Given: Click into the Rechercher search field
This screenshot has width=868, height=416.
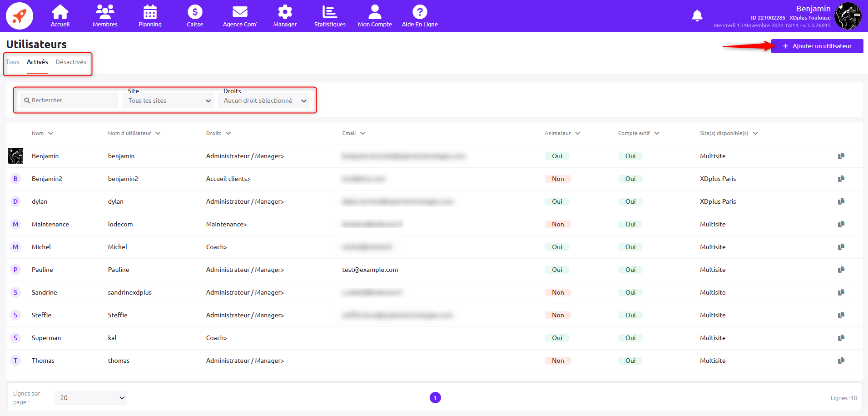Looking at the screenshot, I should (x=70, y=100).
